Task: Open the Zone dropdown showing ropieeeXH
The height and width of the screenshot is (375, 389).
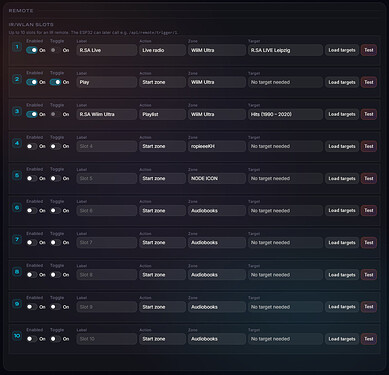Action: (217, 146)
